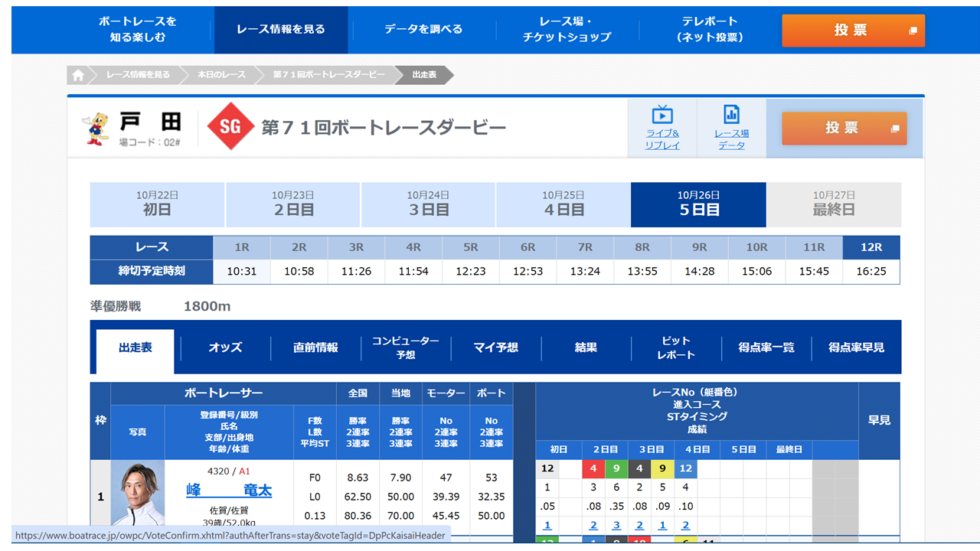Click the red race number 4 cell
The width and height of the screenshot is (980, 551).
pos(593,468)
